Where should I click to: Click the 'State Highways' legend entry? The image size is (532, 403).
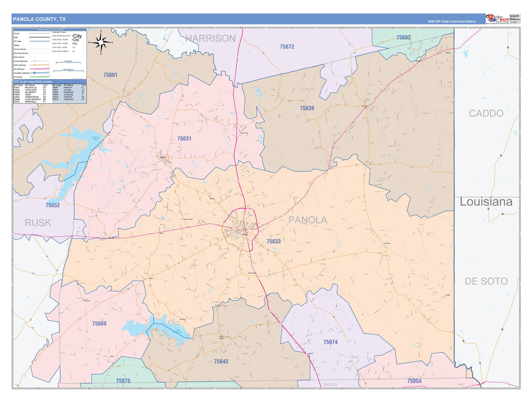pos(20,65)
